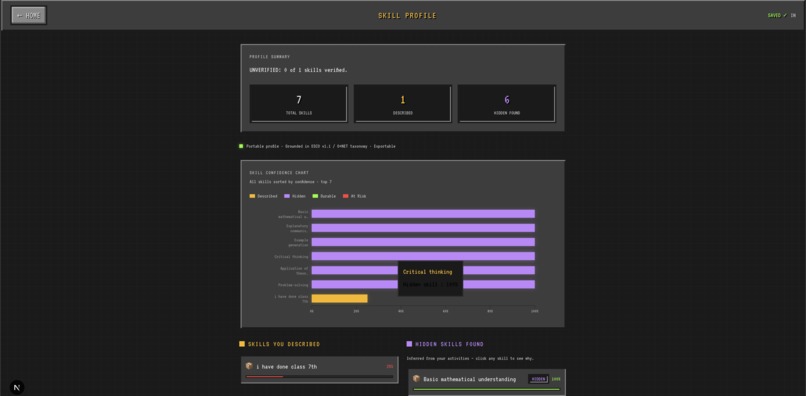Click the Example generation bar in chart
This screenshot has height=396, width=806.
423,242
